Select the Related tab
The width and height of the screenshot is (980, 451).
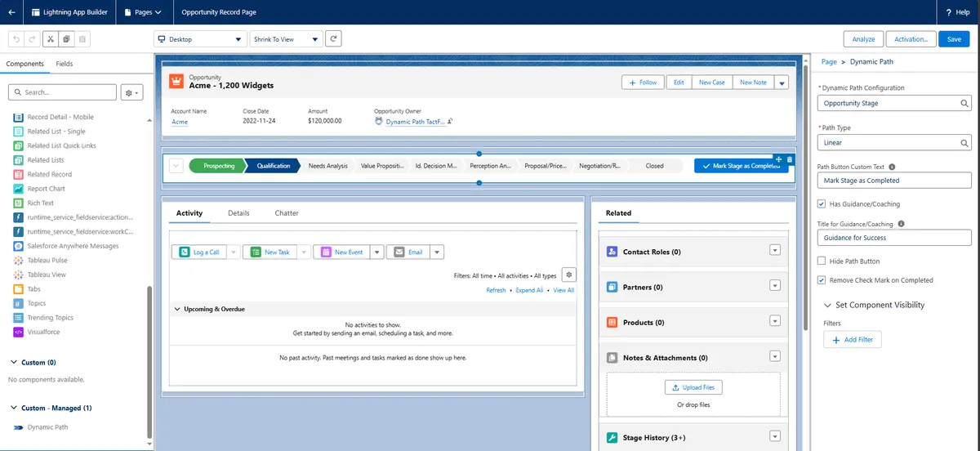click(x=618, y=213)
